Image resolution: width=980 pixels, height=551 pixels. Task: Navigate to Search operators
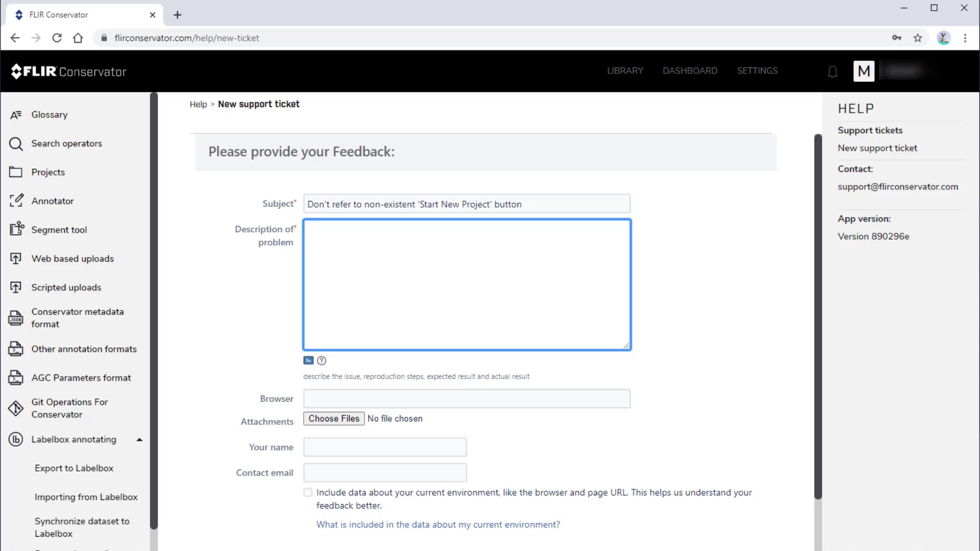[67, 143]
